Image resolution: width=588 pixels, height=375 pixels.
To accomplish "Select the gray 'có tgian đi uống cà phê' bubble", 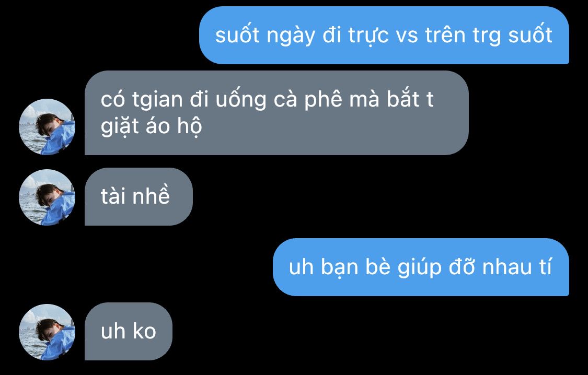I will (276, 113).
